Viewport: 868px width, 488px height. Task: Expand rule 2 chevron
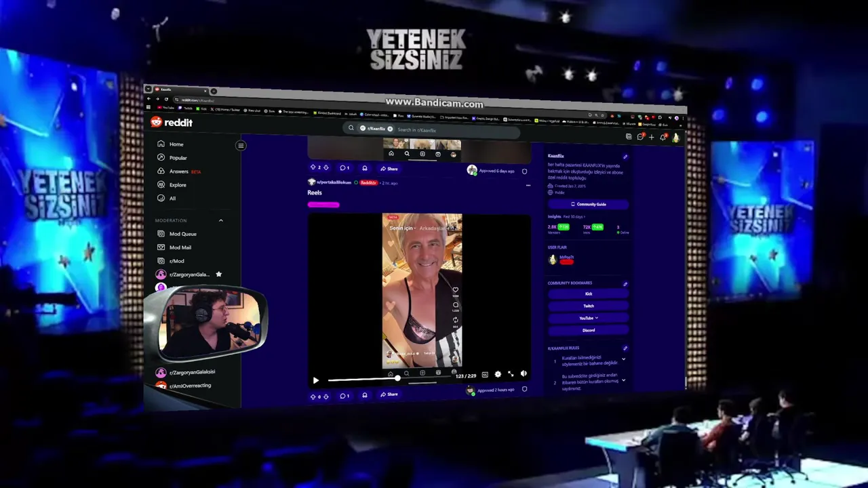point(623,380)
